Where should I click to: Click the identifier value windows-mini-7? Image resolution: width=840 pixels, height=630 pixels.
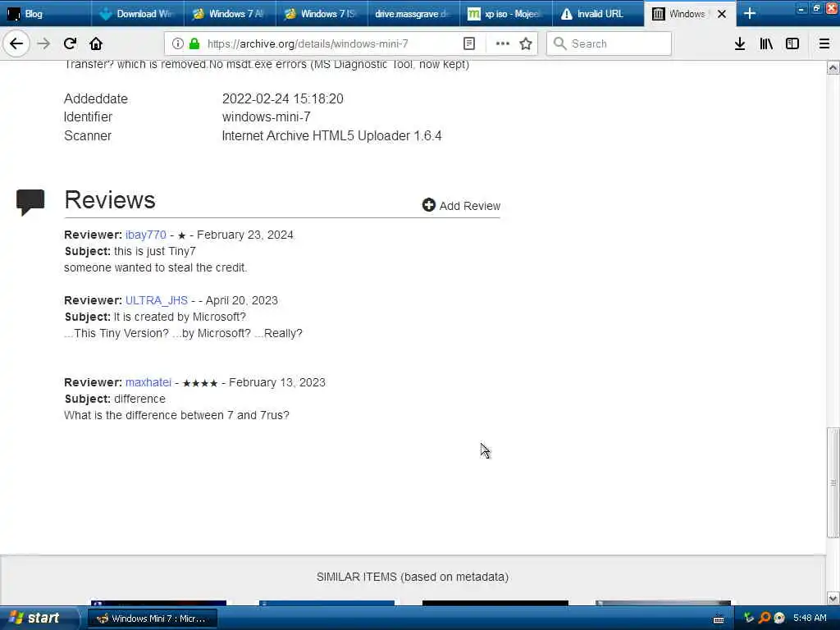[267, 116]
